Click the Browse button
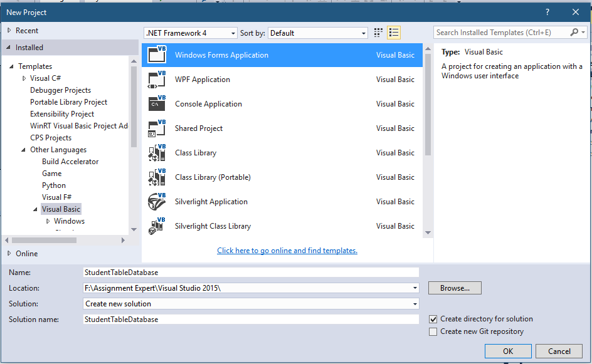Viewport: 592px width, 364px height. pos(455,288)
